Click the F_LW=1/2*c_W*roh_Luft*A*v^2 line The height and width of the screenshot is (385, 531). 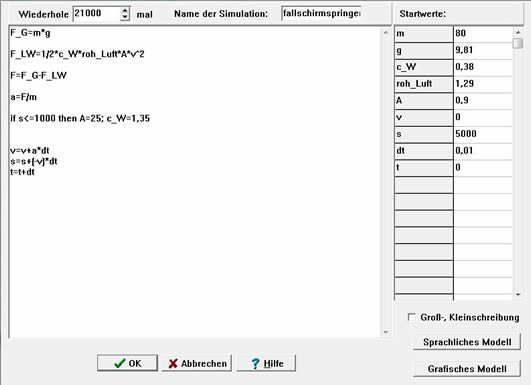tap(77, 54)
